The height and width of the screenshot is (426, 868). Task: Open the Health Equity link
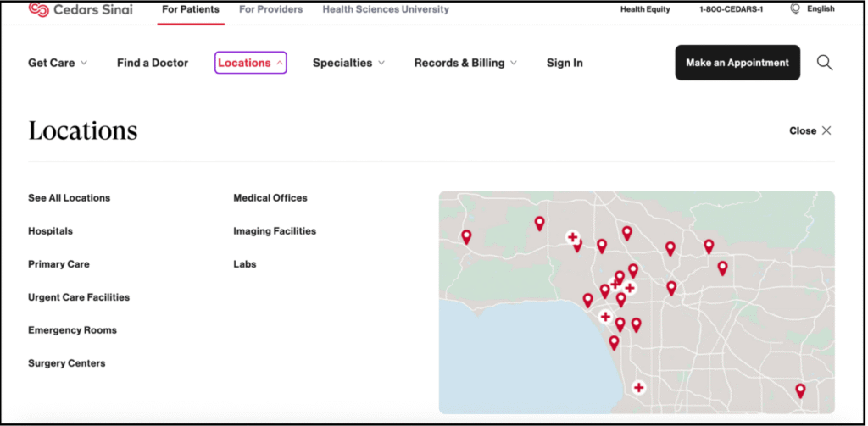coord(645,9)
